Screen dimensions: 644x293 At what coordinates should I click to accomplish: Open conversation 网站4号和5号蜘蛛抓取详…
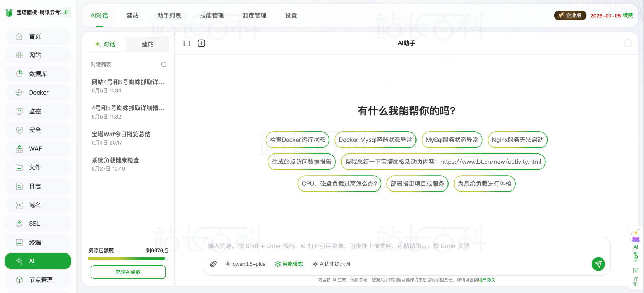(128, 86)
